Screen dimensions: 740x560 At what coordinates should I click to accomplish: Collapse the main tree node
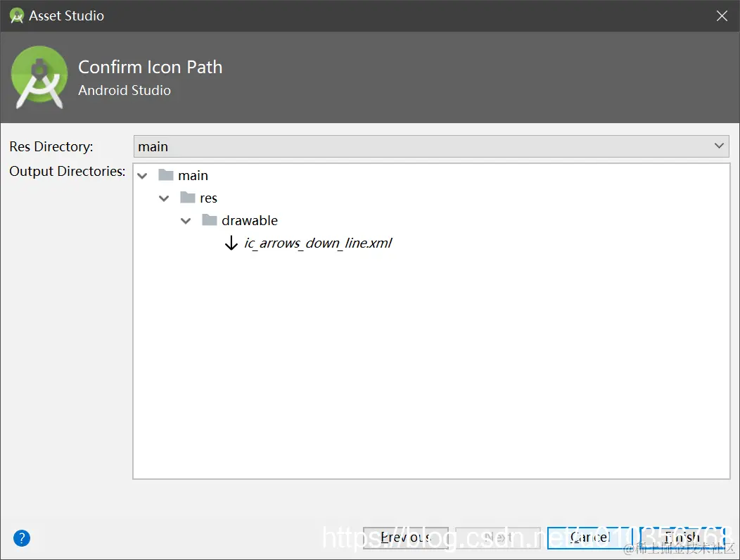(x=142, y=176)
